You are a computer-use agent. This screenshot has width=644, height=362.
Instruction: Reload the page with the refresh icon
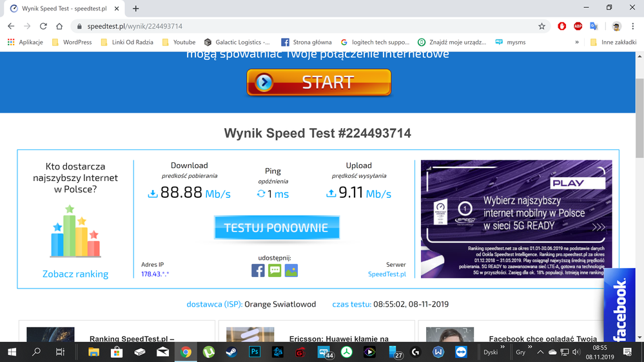43,26
